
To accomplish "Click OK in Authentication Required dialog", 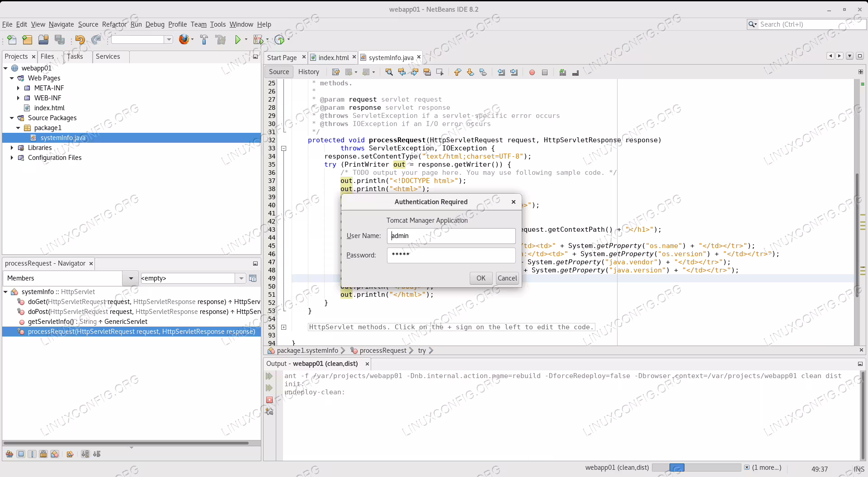I will tap(481, 278).
